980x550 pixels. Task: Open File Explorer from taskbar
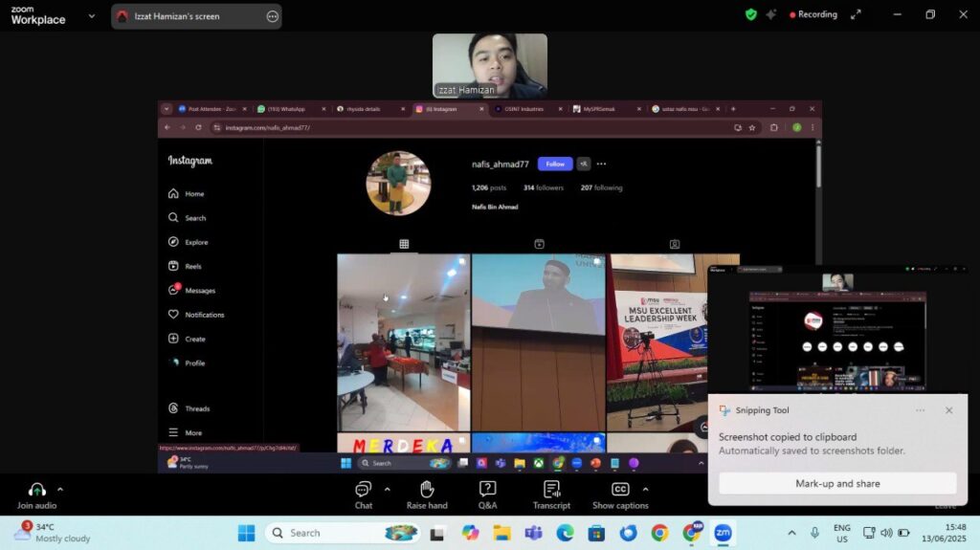501,533
